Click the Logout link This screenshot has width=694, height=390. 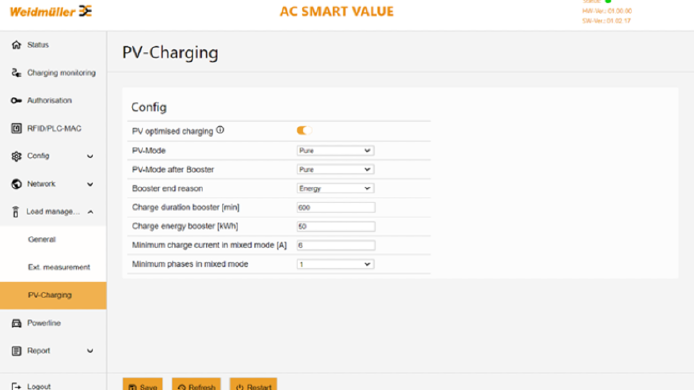click(x=39, y=386)
